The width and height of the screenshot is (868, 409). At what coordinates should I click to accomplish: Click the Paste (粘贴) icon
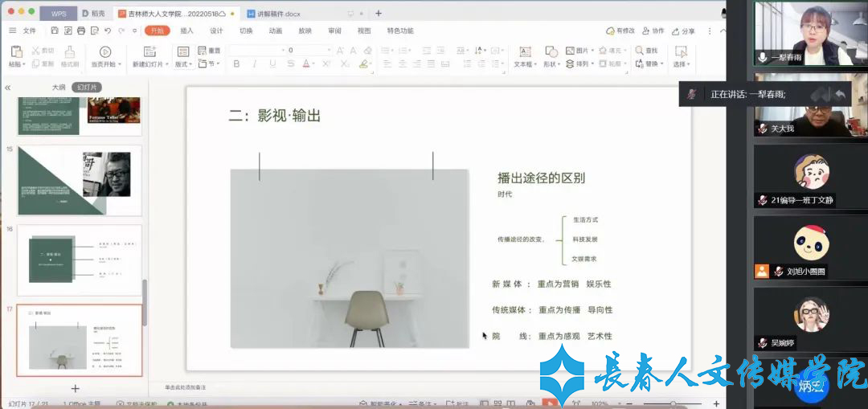tap(16, 51)
